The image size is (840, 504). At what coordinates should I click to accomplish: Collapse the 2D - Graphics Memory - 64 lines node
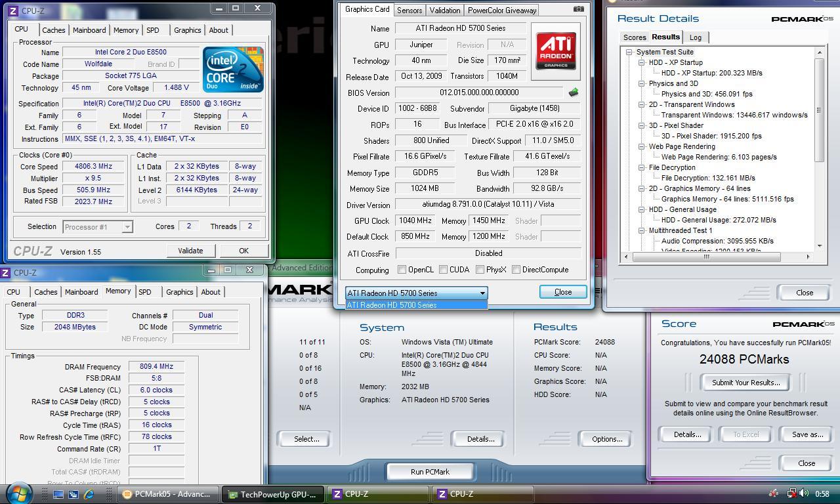pos(641,188)
